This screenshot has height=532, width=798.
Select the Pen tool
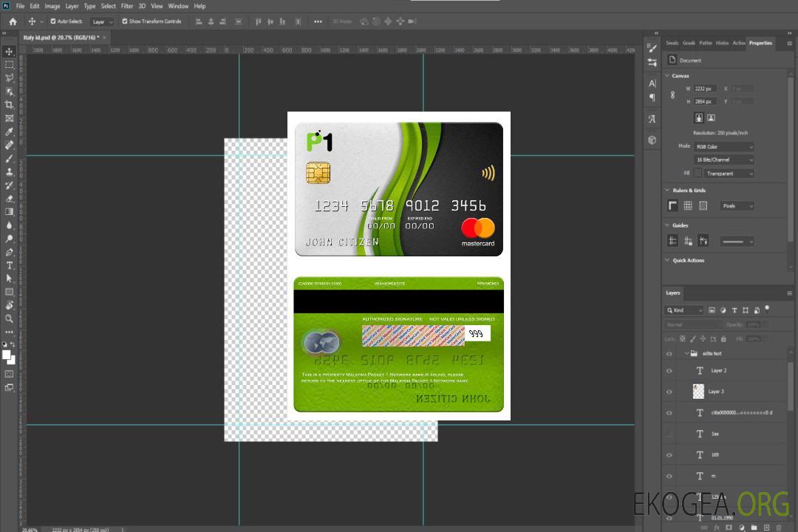9,252
